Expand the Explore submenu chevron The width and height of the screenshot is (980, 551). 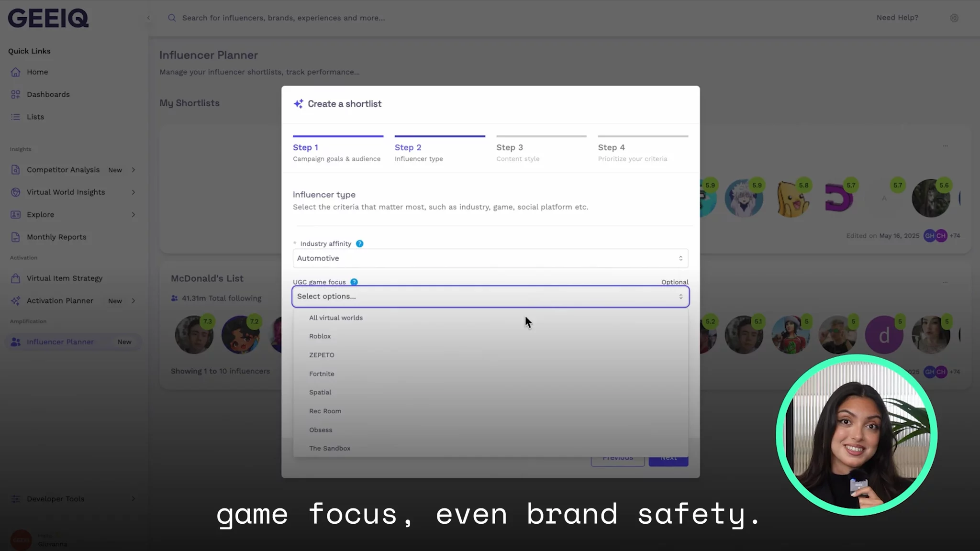click(x=134, y=215)
